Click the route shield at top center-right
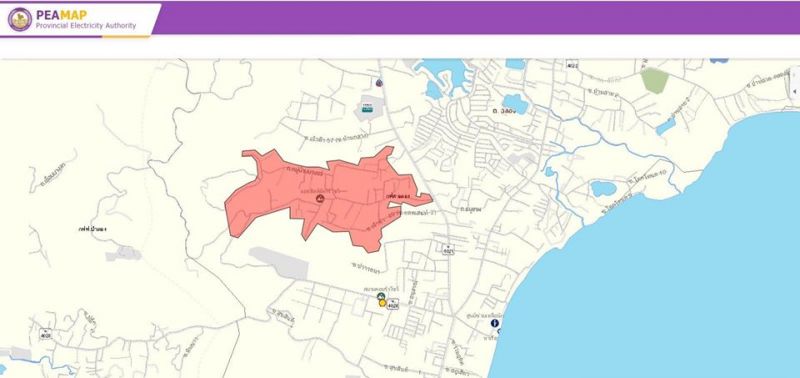The image size is (800, 378). (571, 64)
